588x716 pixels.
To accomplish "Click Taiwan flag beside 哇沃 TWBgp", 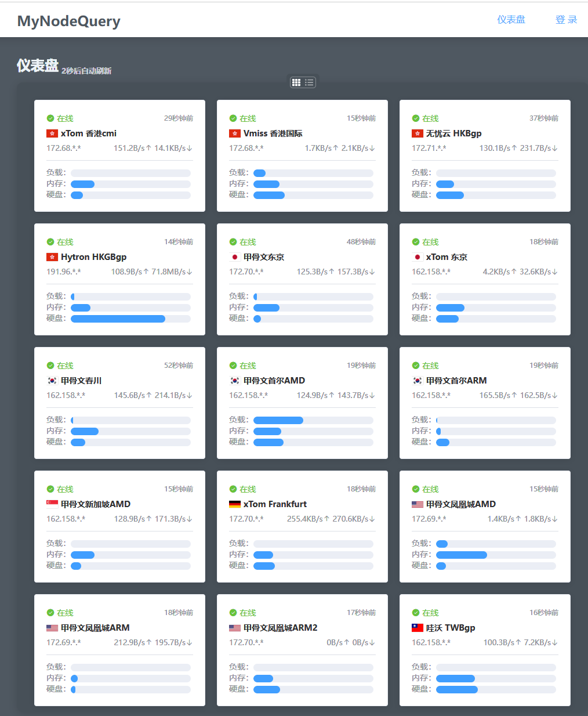I will tap(418, 628).
